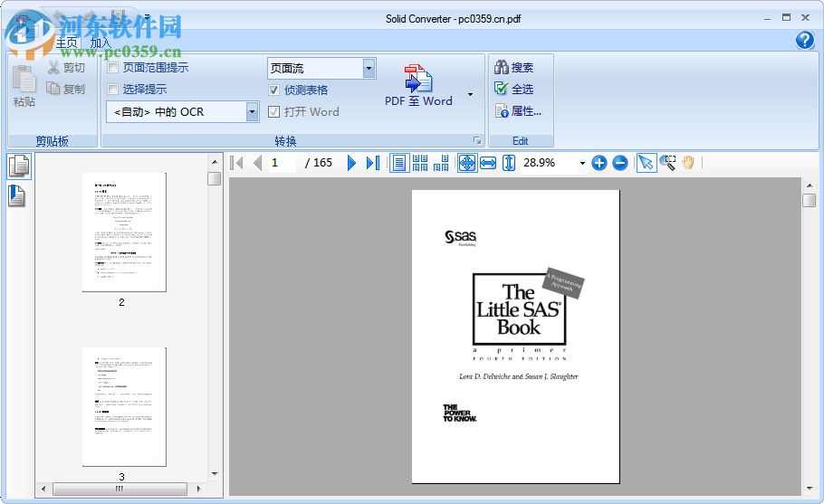The height and width of the screenshot is (504, 824).
Task: Click the thumbnail panel vertical scrollbar handle
Action: tap(215, 178)
